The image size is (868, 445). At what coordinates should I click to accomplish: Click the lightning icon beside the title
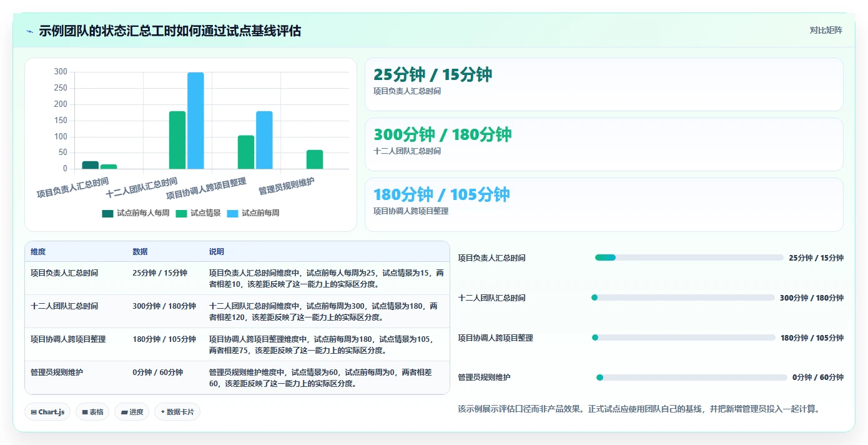29,31
